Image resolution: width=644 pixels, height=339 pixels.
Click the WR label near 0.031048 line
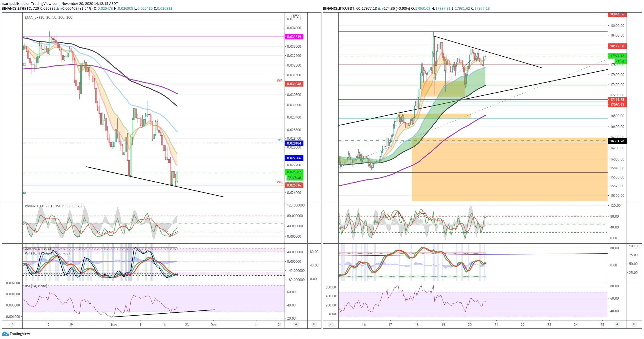(x=280, y=81)
